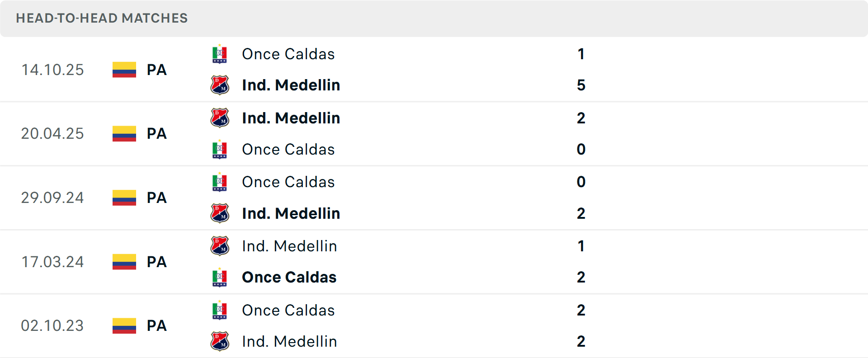Click the date 14.10.25

(52, 70)
